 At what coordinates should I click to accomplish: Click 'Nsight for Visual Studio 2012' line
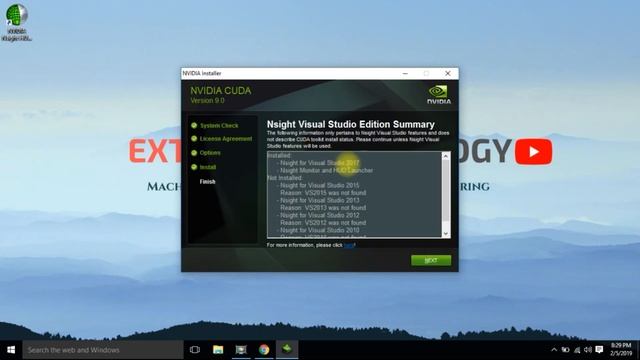[x=320, y=215]
